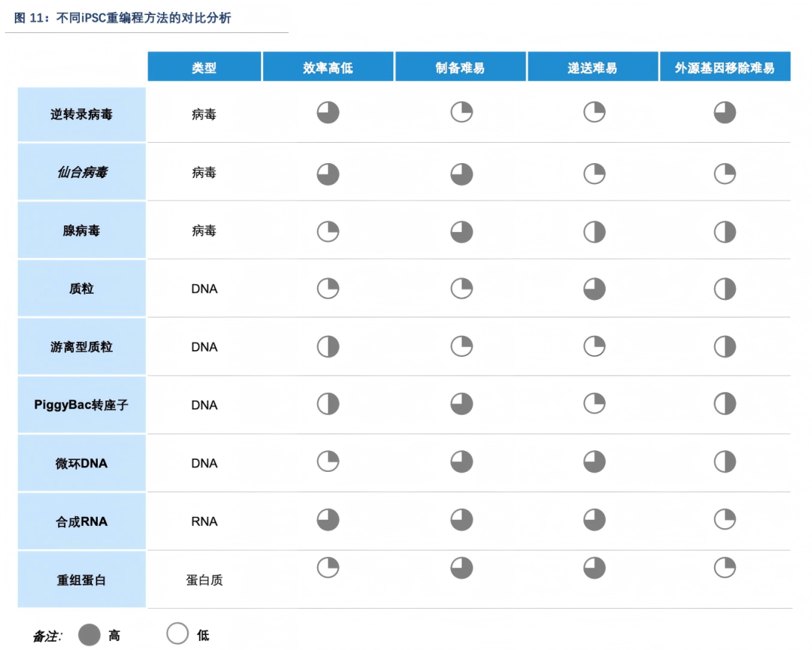
Task: Click the 外源基因移除难易 column header
Action: (724, 68)
